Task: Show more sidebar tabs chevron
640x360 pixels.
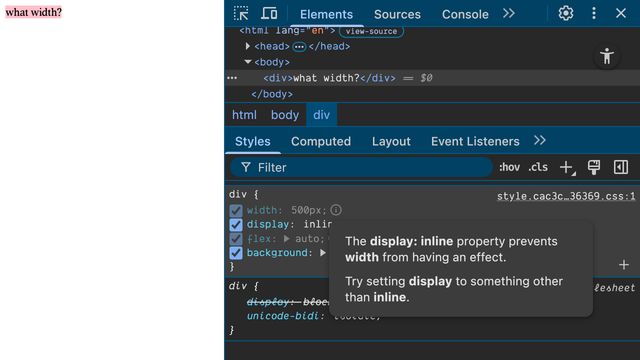Action: [540, 141]
